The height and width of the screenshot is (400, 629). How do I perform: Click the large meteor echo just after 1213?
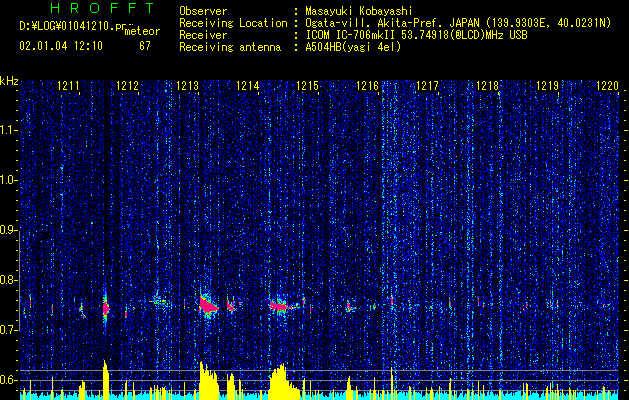(208, 305)
